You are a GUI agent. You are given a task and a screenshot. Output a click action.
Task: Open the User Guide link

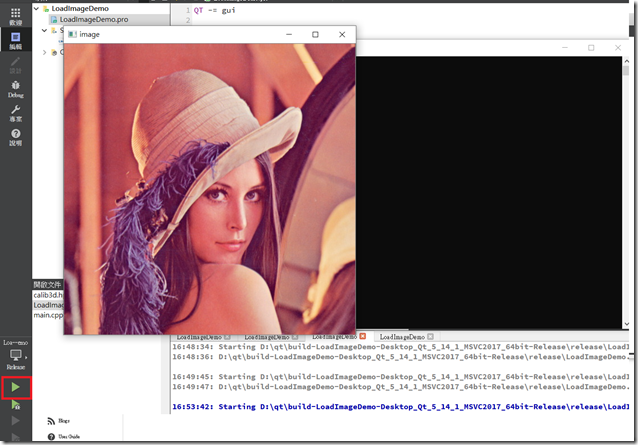tap(69, 436)
